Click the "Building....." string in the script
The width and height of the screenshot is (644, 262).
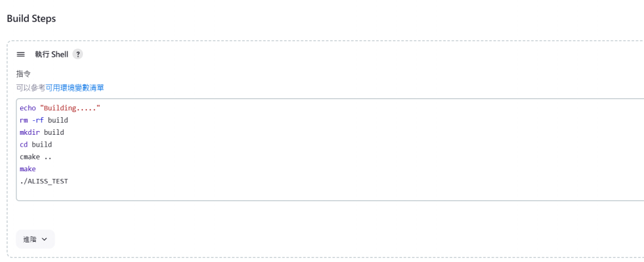70,108
